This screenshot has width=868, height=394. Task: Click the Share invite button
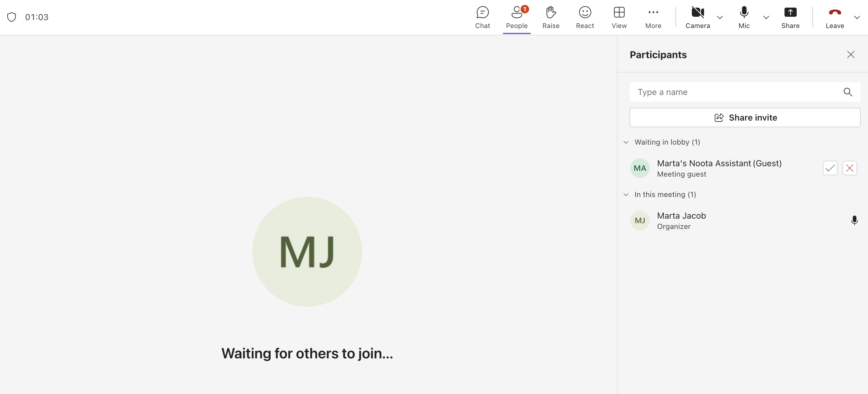(x=745, y=118)
